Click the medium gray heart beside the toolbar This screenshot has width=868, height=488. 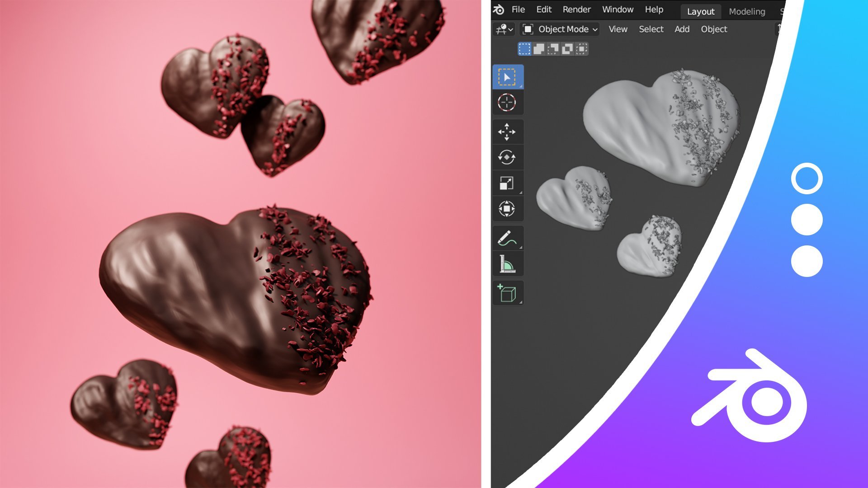pos(574,199)
